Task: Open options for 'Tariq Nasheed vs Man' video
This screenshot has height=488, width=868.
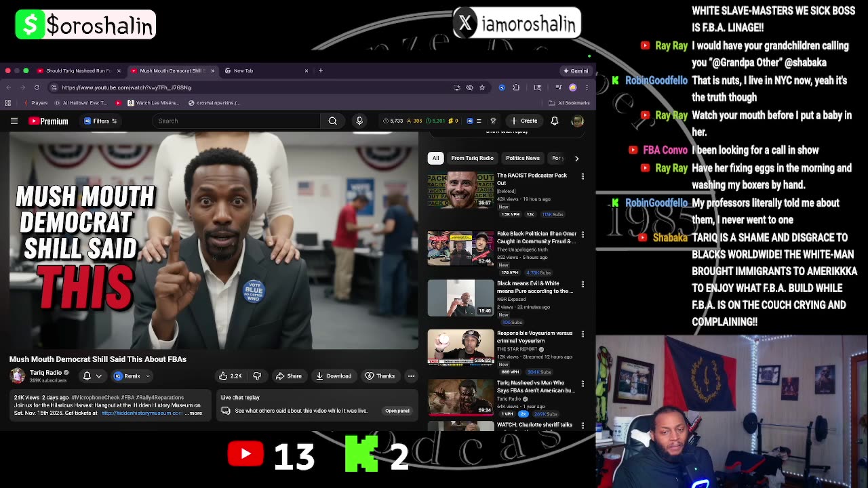Action: point(583,384)
